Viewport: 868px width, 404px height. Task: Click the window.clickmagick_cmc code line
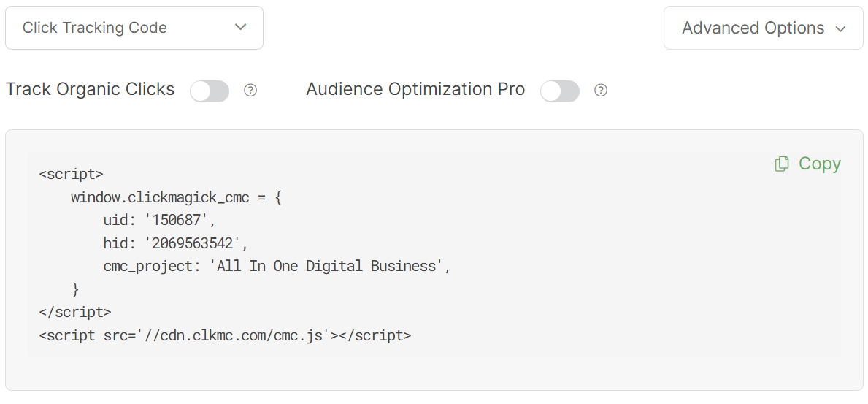[x=176, y=197]
